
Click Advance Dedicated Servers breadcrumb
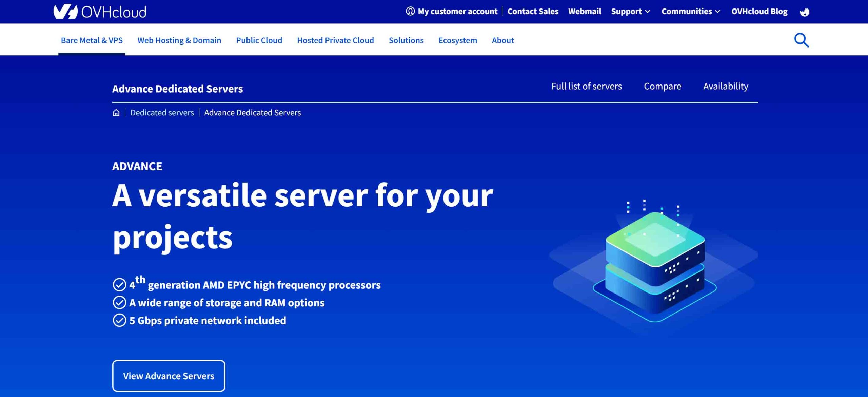[x=253, y=113]
